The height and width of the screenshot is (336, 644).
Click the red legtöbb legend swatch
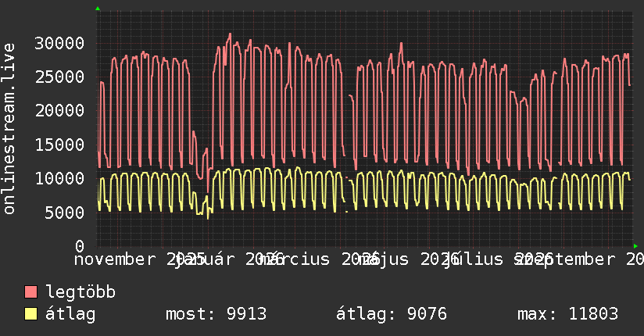pyautogui.click(x=30, y=291)
